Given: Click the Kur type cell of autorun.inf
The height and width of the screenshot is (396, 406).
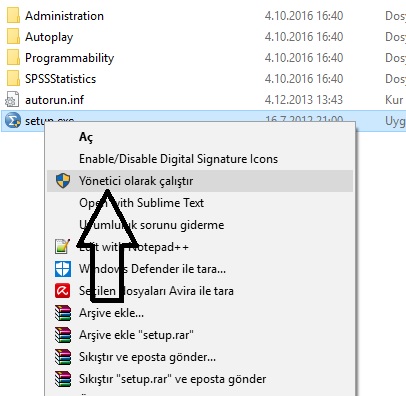Looking at the screenshot, I should 394,100.
